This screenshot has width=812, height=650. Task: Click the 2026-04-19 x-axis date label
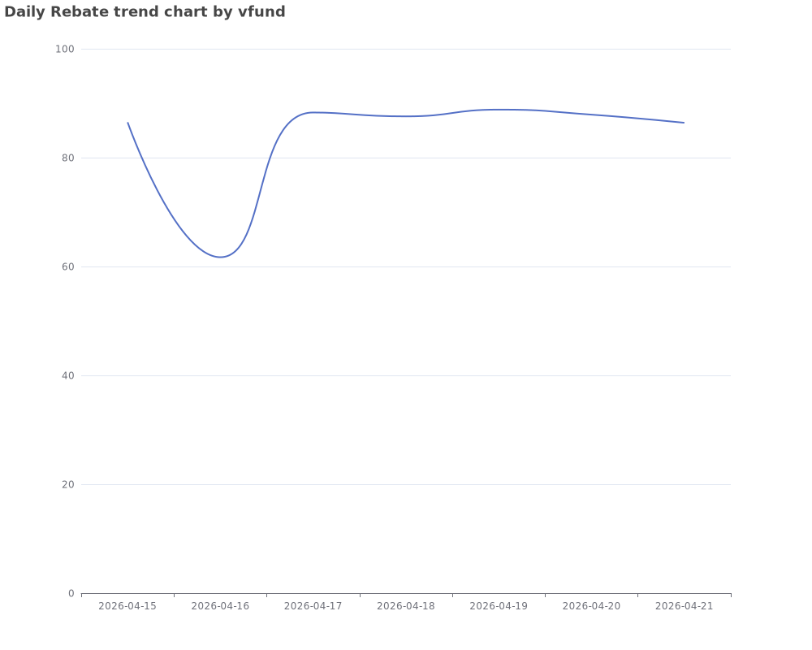click(x=499, y=606)
